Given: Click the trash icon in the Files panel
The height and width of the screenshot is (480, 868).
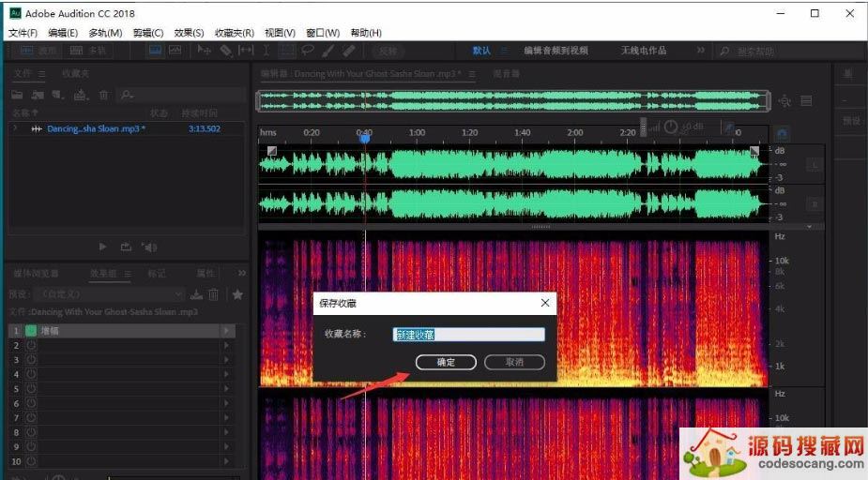Looking at the screenshot, I should coord(104,95).
